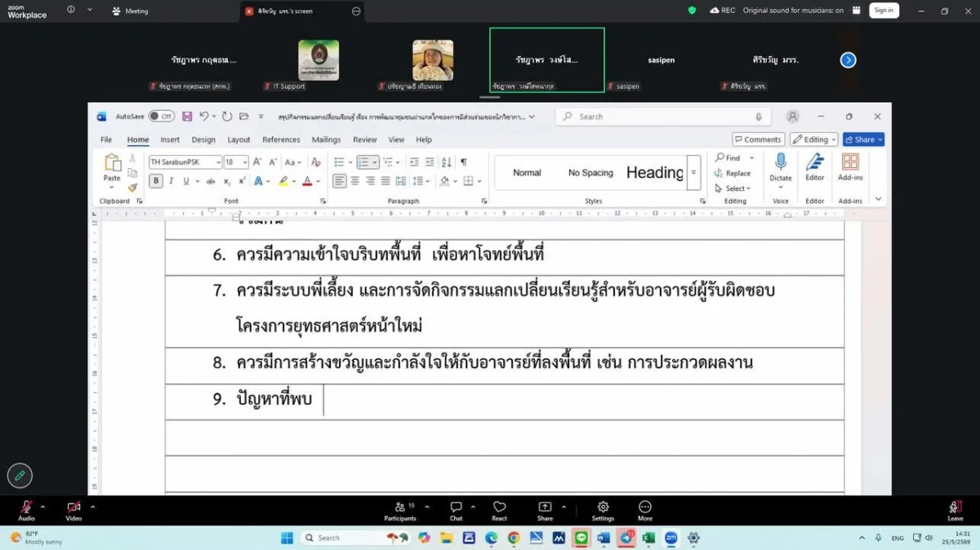This screenshot has width=980, height=550.
Task: Toggle Italic formatting button
Action: click(x=171, y=181)
